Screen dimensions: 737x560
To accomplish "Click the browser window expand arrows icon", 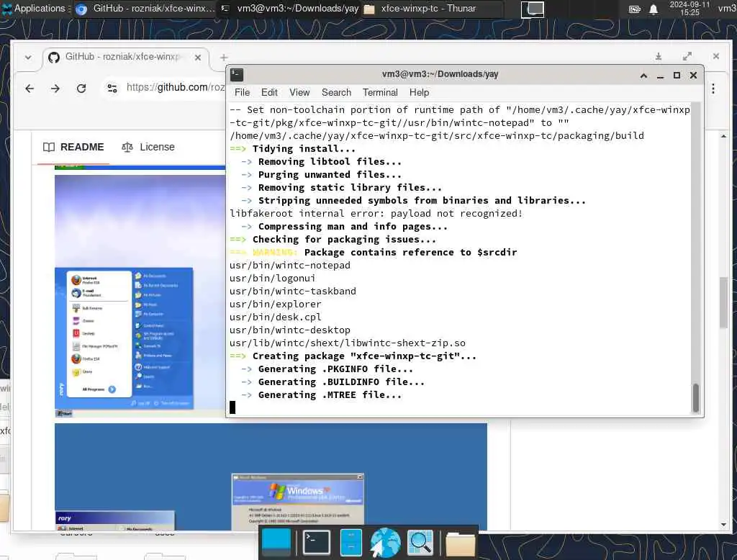I will 687,56.
